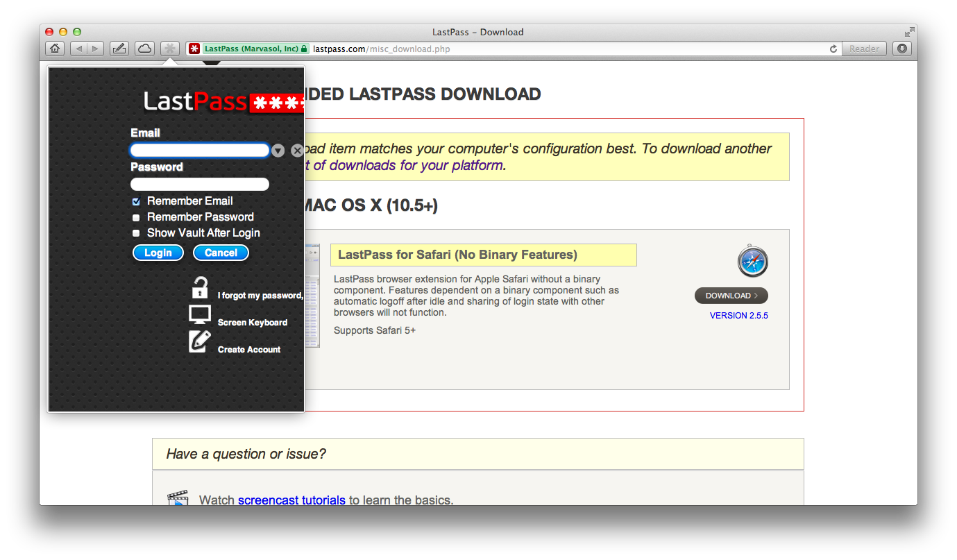Expand the Email dropdown arrow

point(278,151)
